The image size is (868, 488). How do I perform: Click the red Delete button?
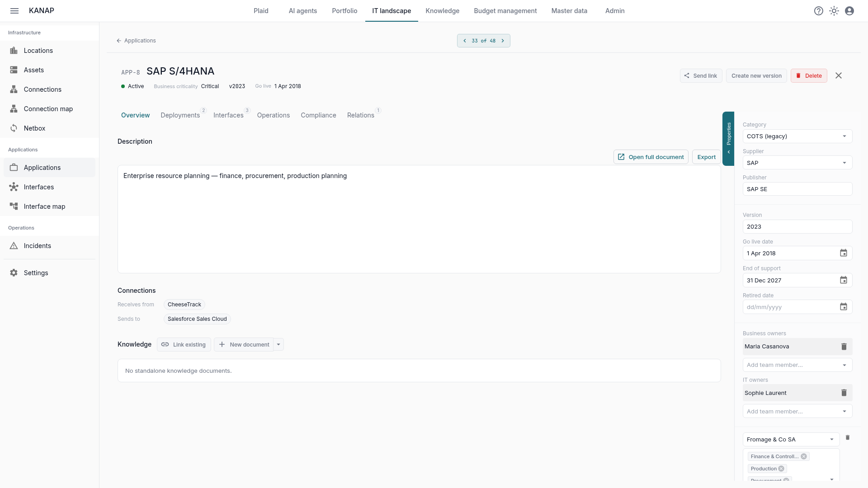click(809, 76)
